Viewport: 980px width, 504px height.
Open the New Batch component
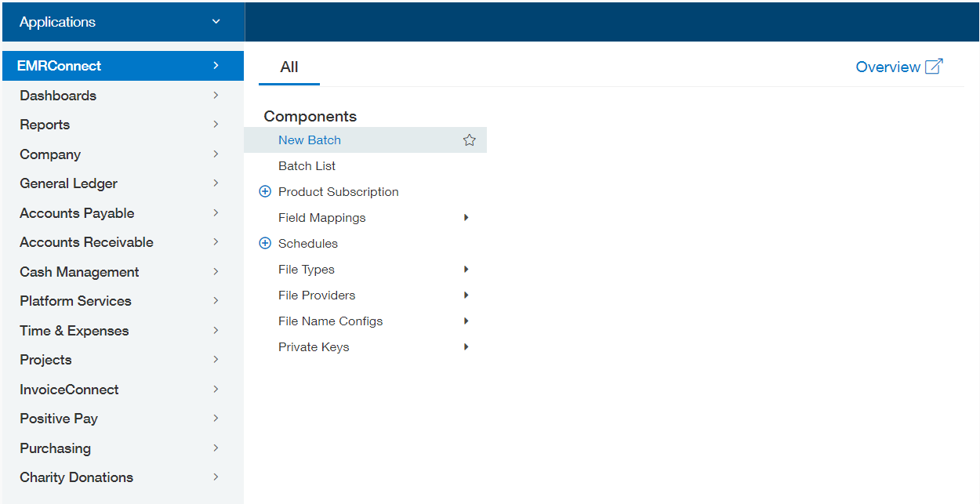coord(310,140)
